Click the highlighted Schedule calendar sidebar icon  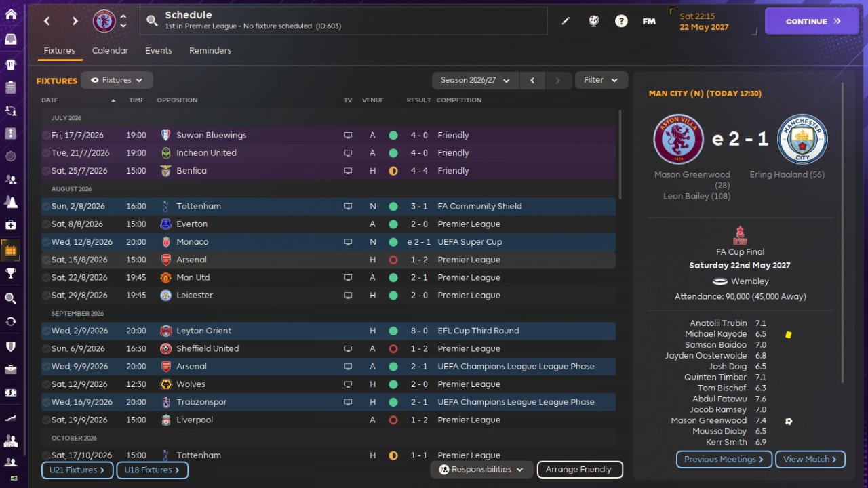[11, 250]
